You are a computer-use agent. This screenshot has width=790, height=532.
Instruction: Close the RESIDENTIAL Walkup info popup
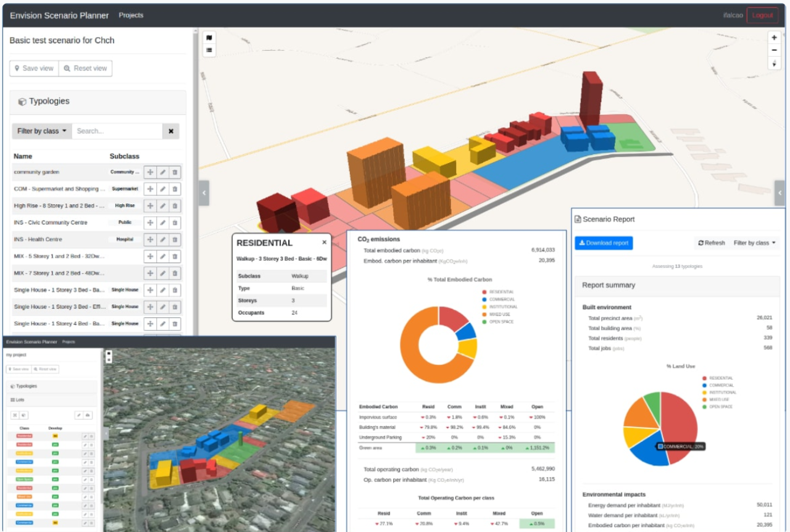click(x=324, y=242)
